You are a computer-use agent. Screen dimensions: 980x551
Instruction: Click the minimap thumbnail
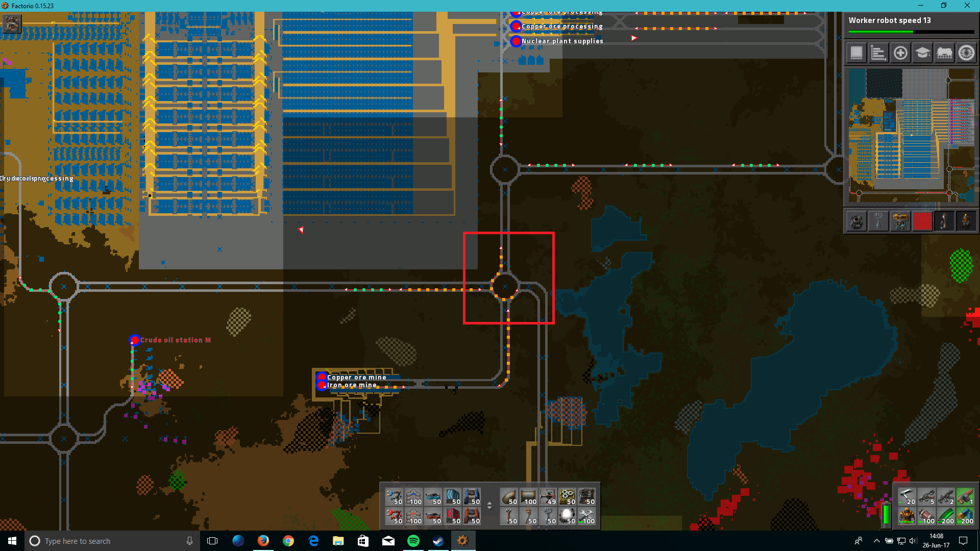[x=911, y=135]
